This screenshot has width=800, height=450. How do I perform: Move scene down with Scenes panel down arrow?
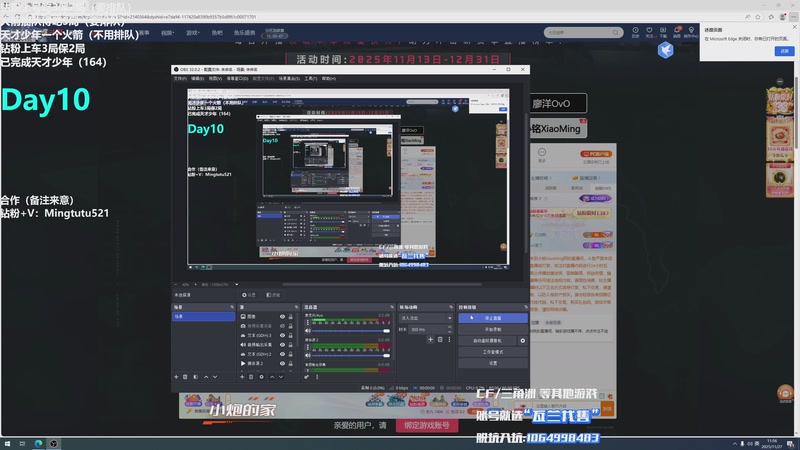[x=215, y=377]
